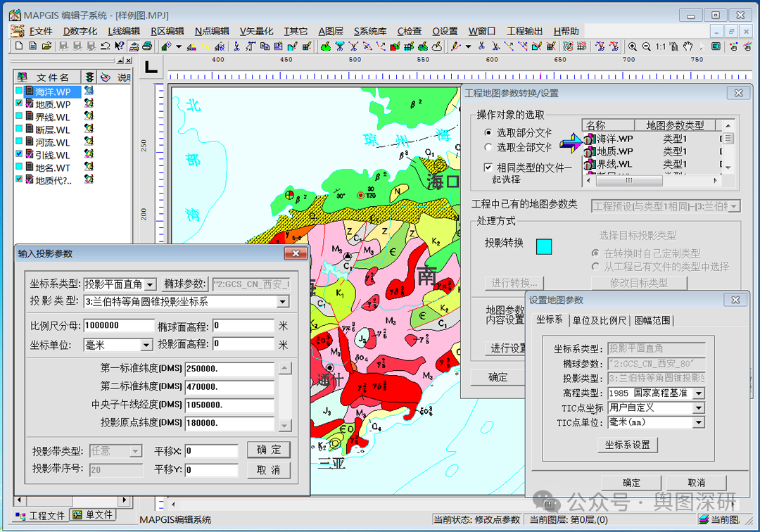Click the 比例尺分母 input field
The width and height of the screenshot is (760, 532).
click(118, 326)
